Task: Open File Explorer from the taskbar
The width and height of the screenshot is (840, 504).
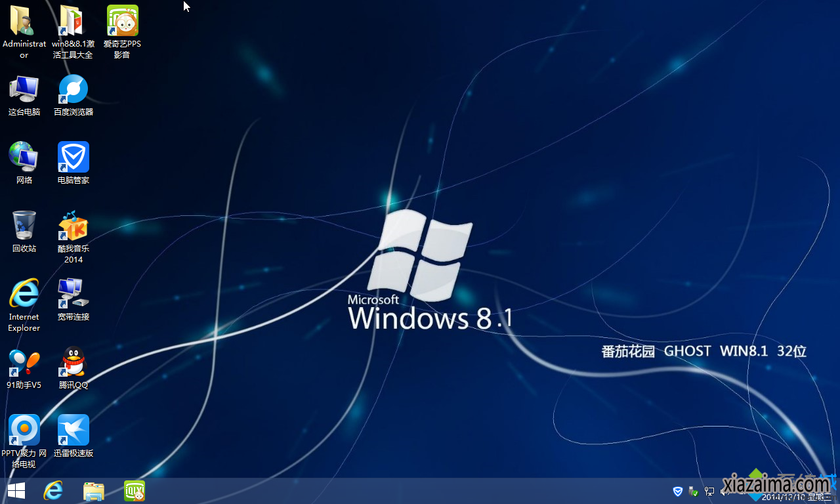Action: pos(94,491)
